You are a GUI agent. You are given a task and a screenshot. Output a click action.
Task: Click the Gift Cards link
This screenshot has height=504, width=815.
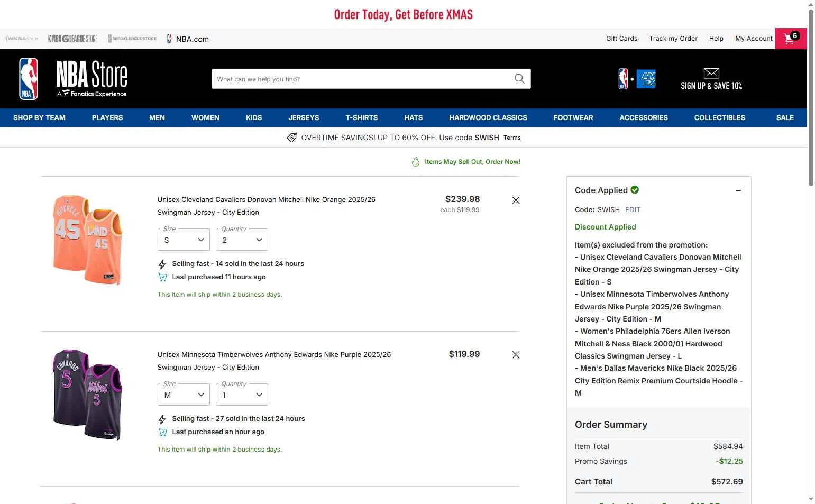click(x=621, y=39)
